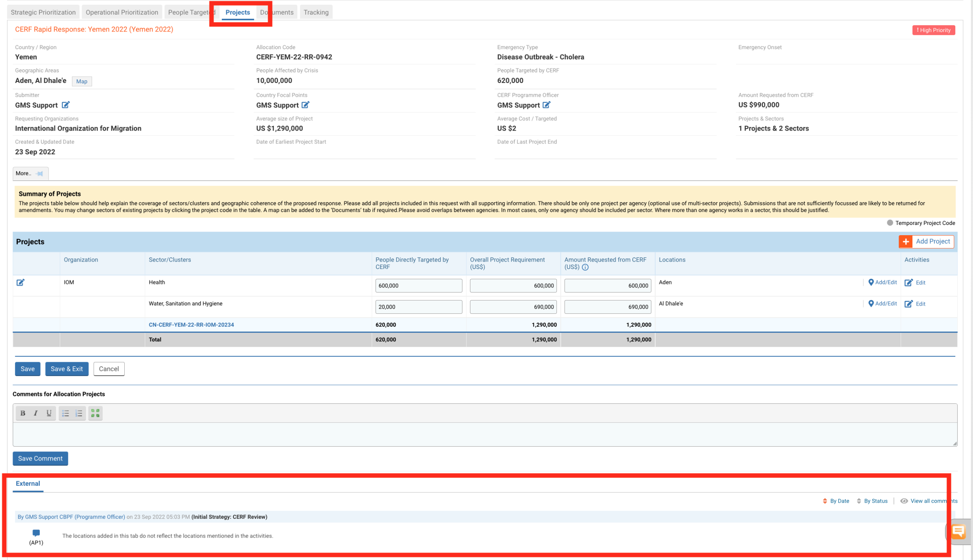Click the Locations column header
The width and height of the screenshot is (973, 560).
(672, 260)
